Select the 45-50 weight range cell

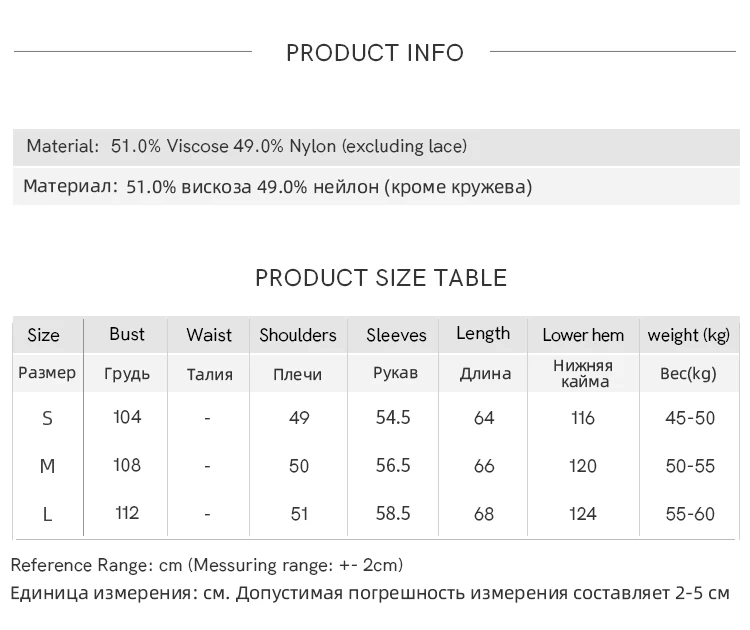(690, 418)
